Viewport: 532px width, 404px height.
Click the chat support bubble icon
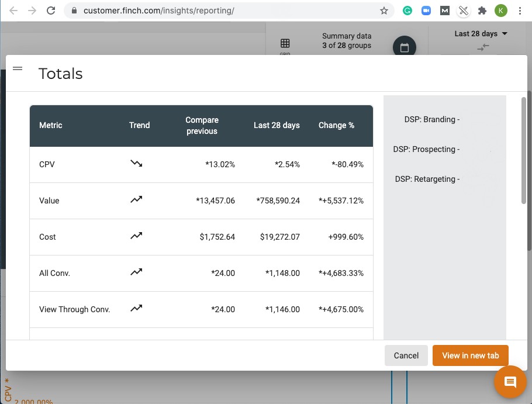pos(510,382)
